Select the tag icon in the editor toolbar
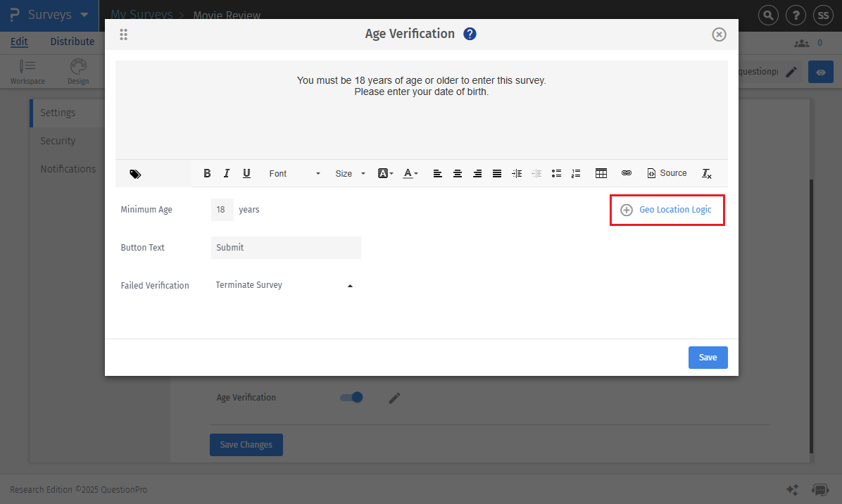The height and width of the screenshot is (504, 842). 135,173
